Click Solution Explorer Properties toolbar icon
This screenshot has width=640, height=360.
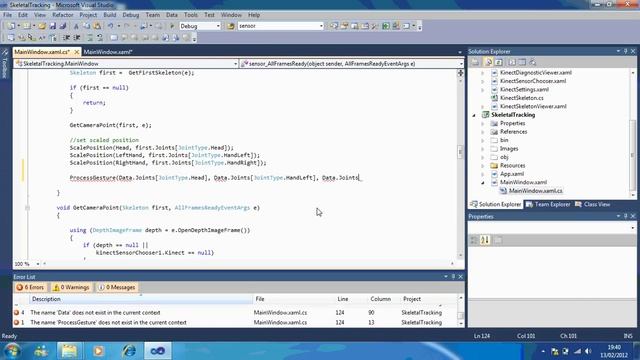click(475, 62)
